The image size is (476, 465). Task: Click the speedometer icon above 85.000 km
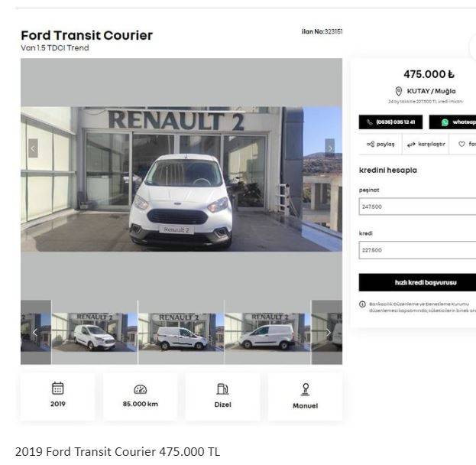[141, 389]
